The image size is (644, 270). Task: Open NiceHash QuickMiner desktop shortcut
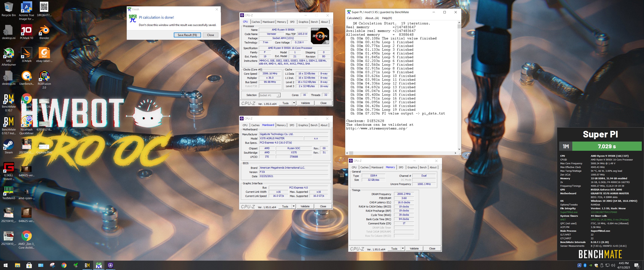point(27,125)
